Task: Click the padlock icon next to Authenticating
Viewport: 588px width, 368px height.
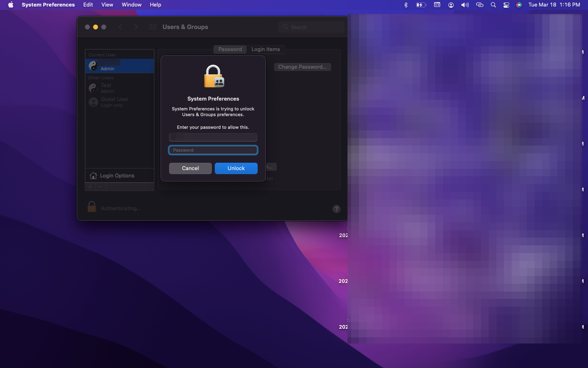Action: (x=92, y=207)
